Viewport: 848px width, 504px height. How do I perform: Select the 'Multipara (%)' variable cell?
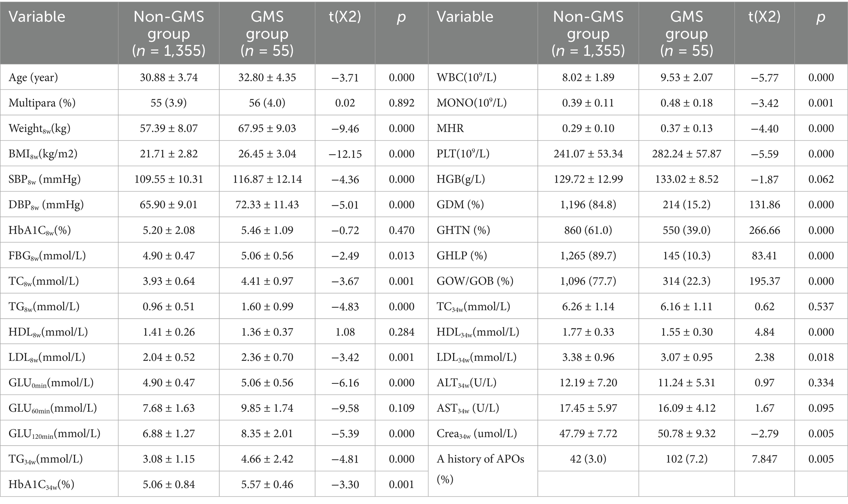[42, 103]
